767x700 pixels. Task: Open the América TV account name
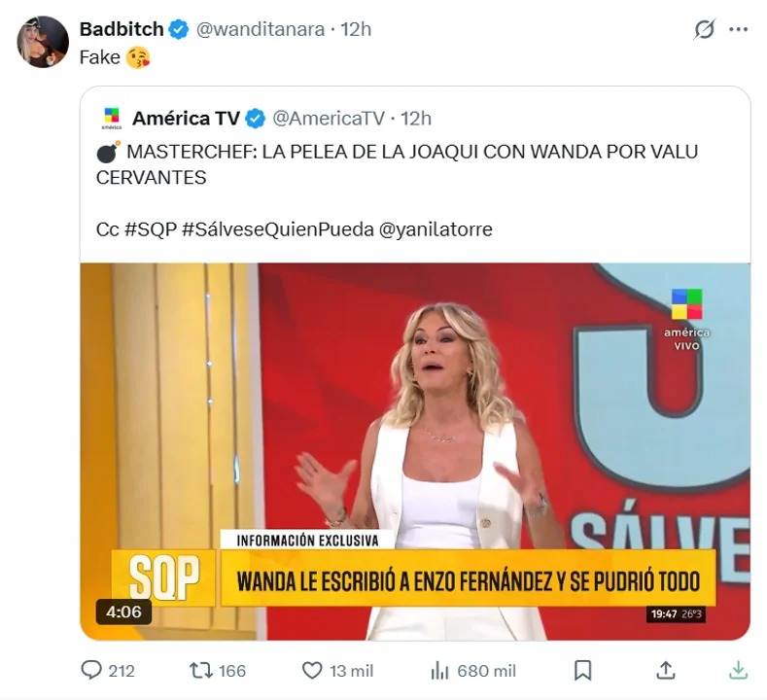point(186,119)
